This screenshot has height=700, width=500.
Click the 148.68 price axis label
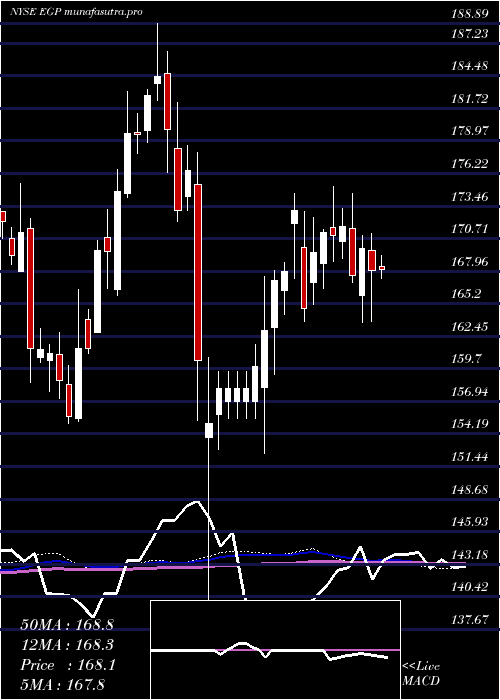(469, 489)
